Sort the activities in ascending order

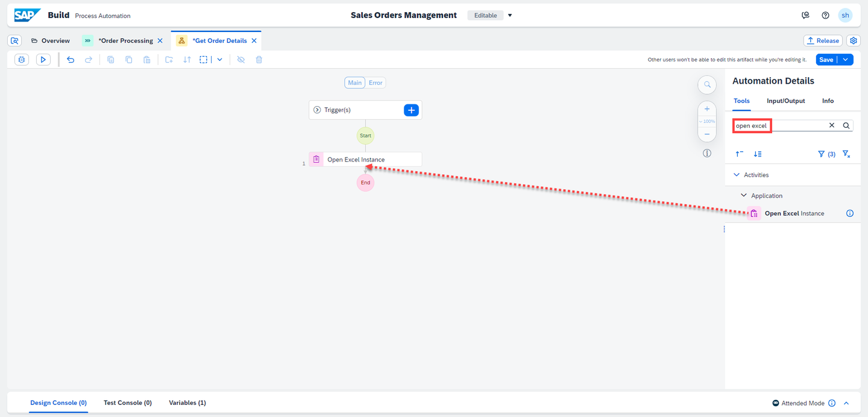[x=740, y=154]
